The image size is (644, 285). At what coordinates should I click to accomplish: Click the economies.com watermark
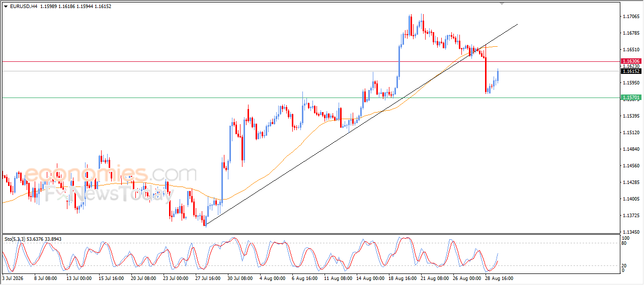click(110, 174)
